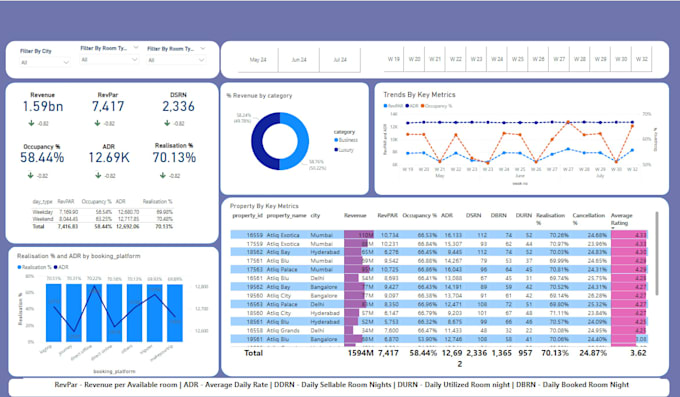Select the Jul 24 month slicer

[x=340, y=59]
